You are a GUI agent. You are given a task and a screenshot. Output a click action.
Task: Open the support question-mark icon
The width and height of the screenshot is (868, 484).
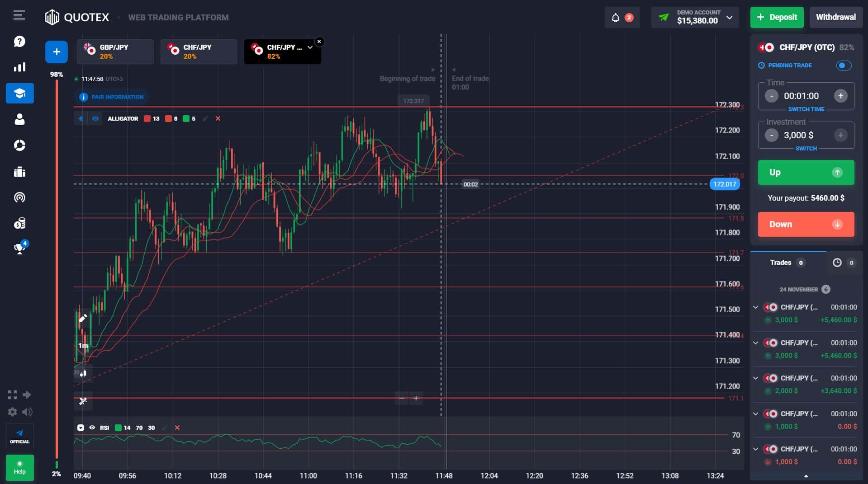(19, 42)
